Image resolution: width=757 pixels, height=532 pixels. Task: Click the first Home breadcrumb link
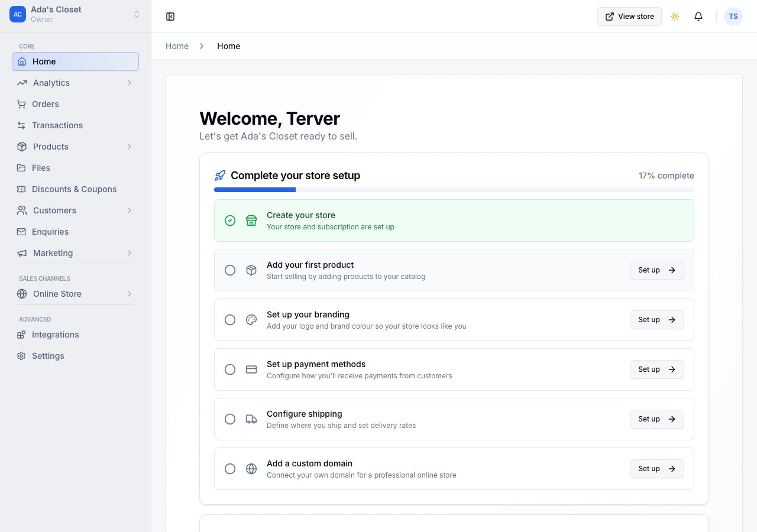pos(177,46)
